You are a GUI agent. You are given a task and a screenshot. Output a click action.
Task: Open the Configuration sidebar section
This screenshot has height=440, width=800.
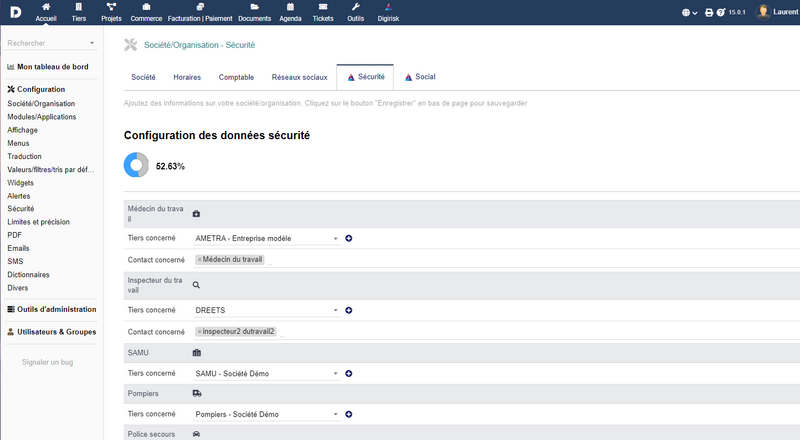36,89
